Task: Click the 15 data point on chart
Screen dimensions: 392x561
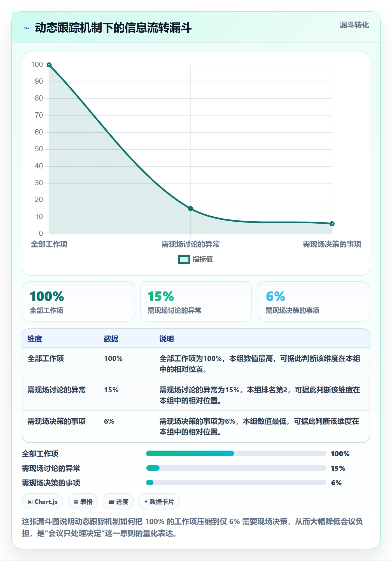Action: click(190, 208)
